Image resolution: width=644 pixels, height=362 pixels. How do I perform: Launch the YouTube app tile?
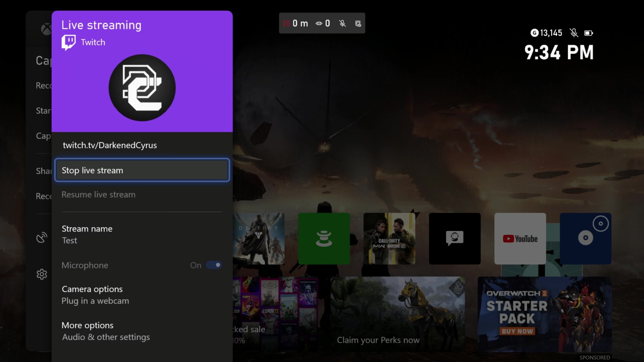[x=520, y=239]
